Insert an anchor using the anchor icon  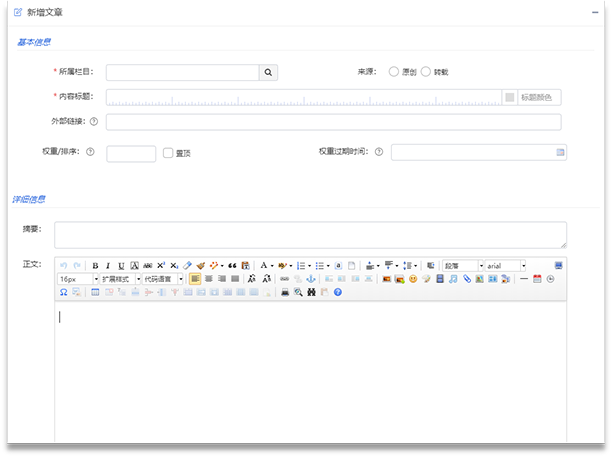pos(311,279)
